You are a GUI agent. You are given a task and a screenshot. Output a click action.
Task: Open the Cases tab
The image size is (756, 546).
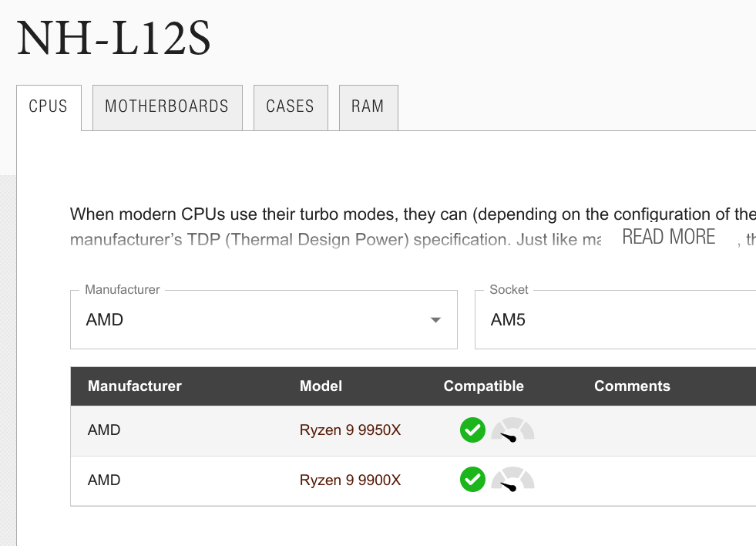(x=291, y=107)
